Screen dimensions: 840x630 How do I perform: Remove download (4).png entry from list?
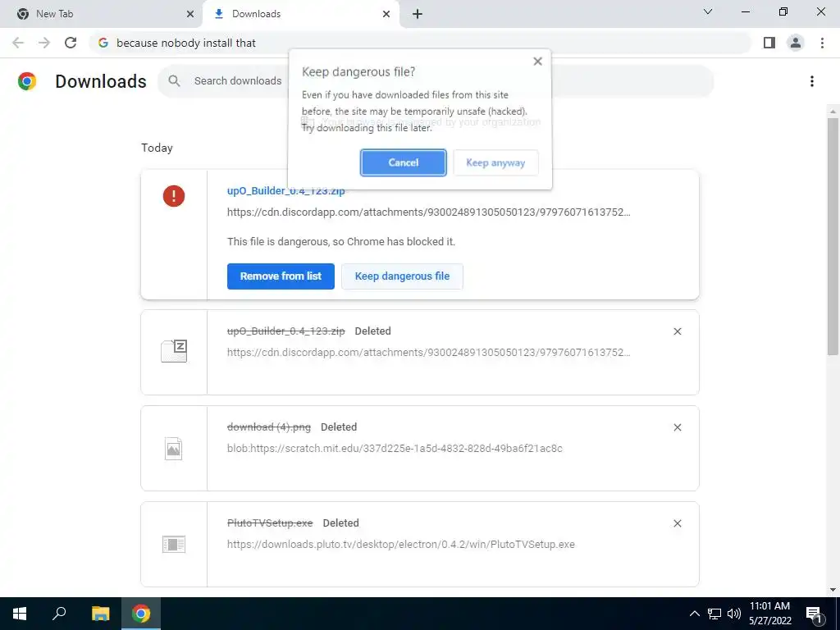click(x=677, y=427)
